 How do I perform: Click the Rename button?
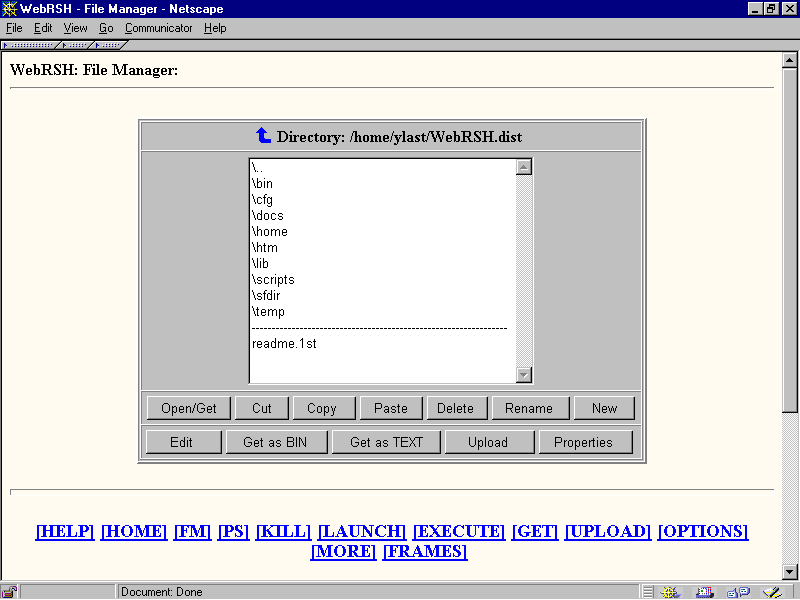529,408
